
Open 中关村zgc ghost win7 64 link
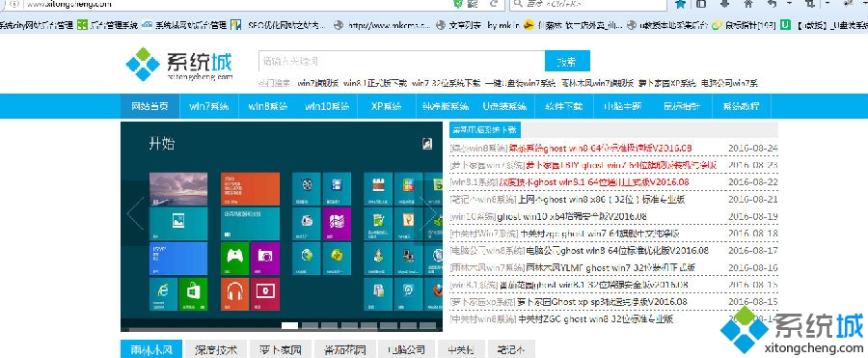click(x=600, y=234)
